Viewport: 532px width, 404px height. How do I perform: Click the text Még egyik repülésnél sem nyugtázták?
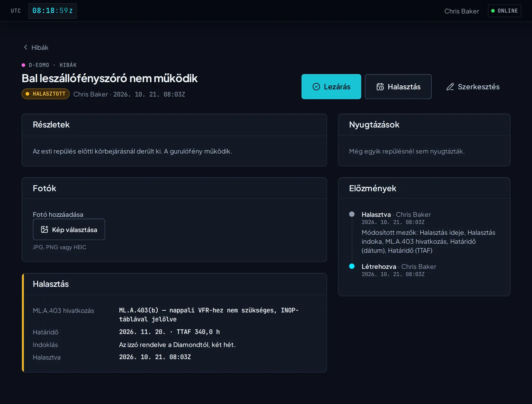pos(407,151)
